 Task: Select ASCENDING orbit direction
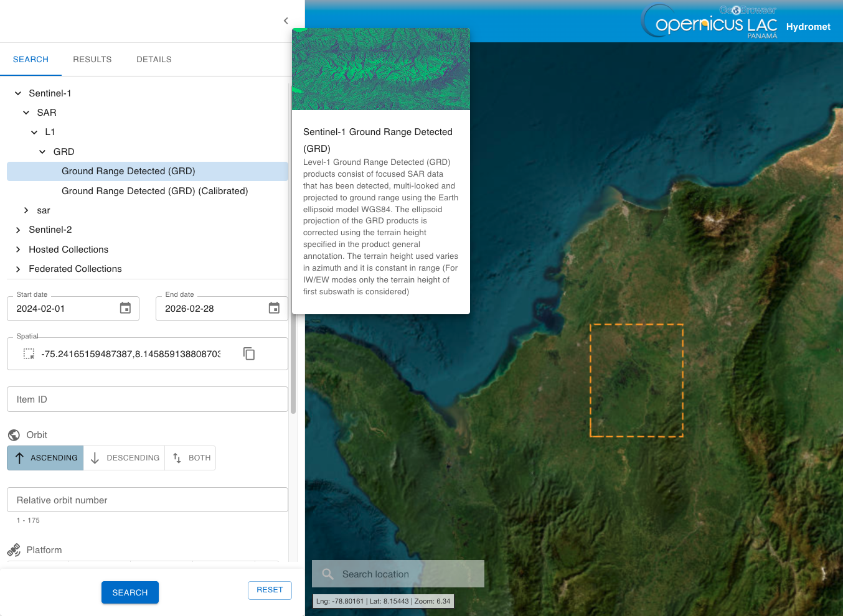[x=45, y=458]
